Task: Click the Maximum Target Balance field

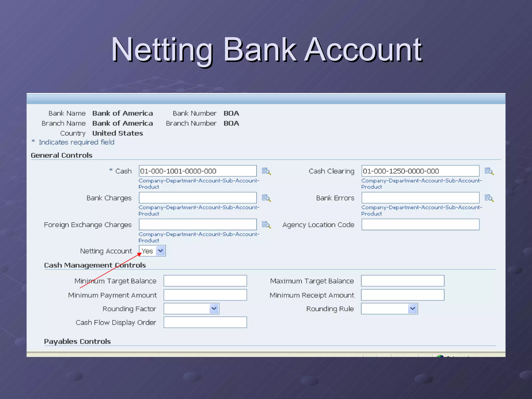Action: pos(403,281)
